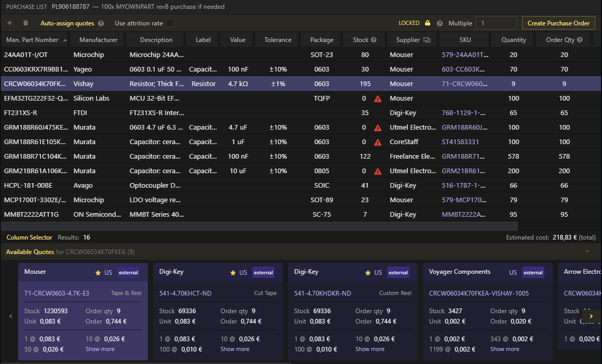Open Digi-Key quote SKU 541-4.70KHDKR-ND
The height and width of the screenshot is (364, 602).
click(x=322, y=293)
